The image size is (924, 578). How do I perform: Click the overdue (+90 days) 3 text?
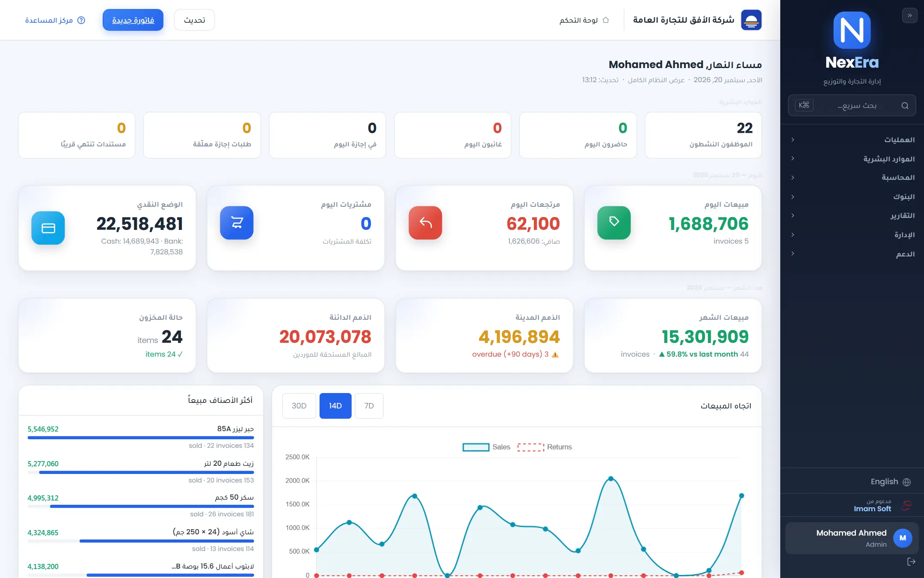[x=510, y=354]
